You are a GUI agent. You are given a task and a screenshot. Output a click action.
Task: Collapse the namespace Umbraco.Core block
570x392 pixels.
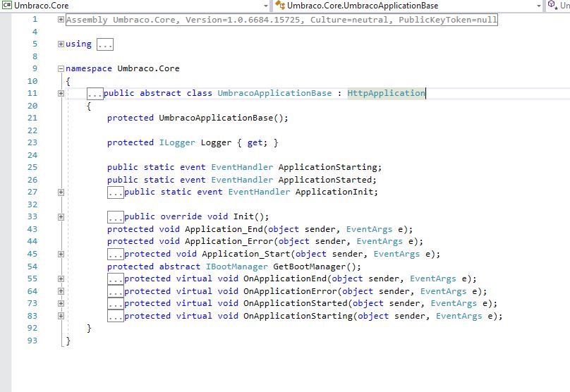[61, 68]
